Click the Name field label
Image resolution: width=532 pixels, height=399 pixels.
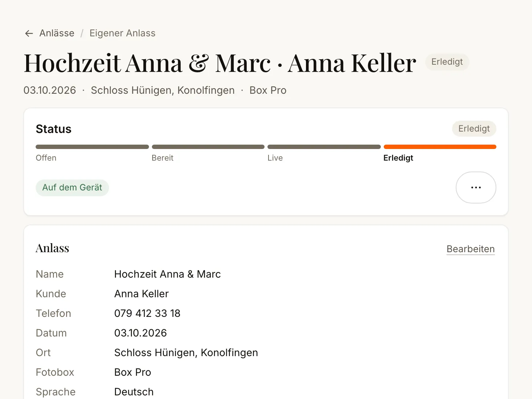pos(50,274)
